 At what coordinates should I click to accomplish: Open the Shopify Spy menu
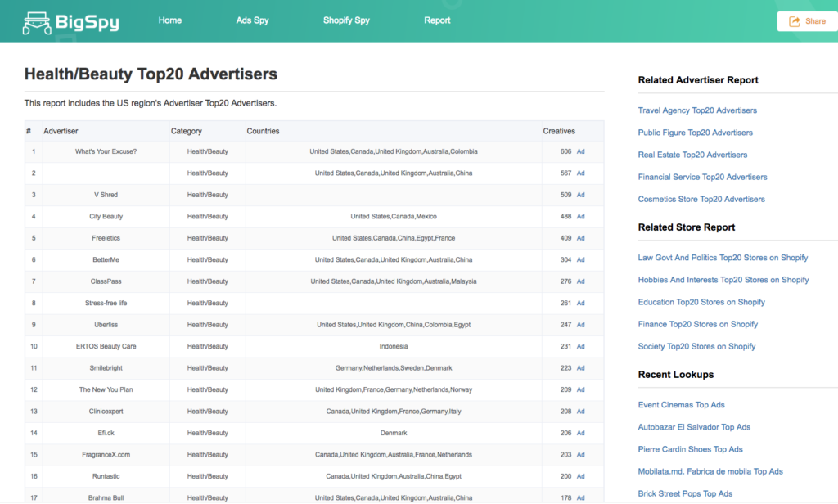(346, 20)
